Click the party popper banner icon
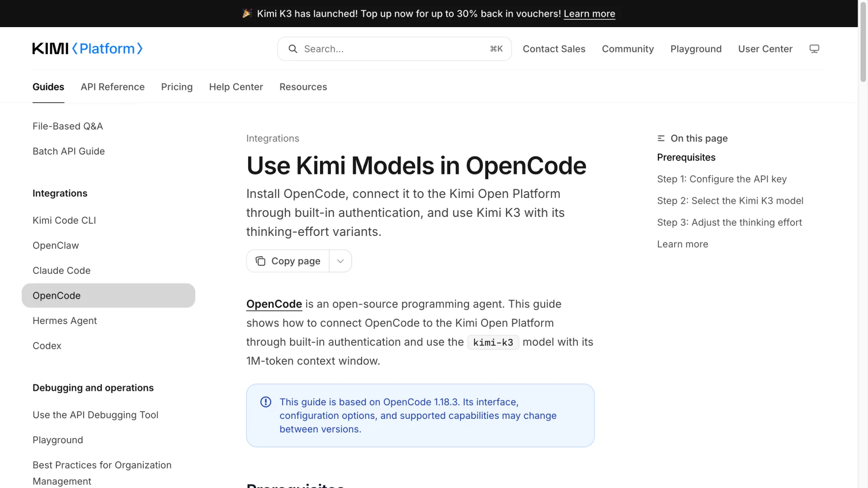Viewport: 868px width, 488px height. coord(247,14)
